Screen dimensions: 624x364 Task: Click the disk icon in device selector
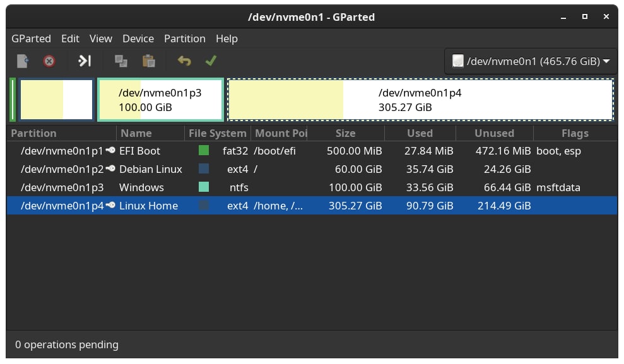(458, 61)
